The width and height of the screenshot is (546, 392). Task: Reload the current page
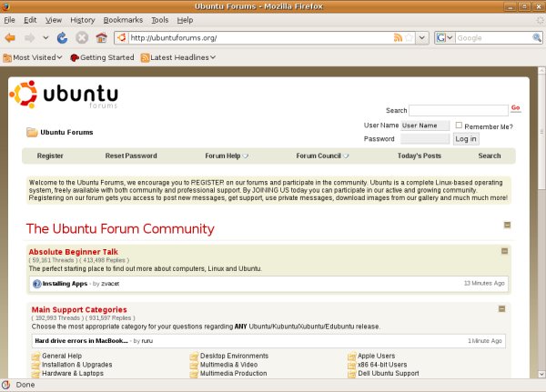(62, 38)
